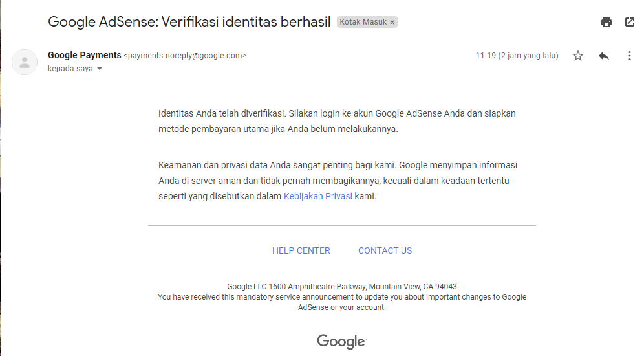644x356 pixels.
Task: Click the 'kepada saya' recipient text
Action: tap(70, 69)
